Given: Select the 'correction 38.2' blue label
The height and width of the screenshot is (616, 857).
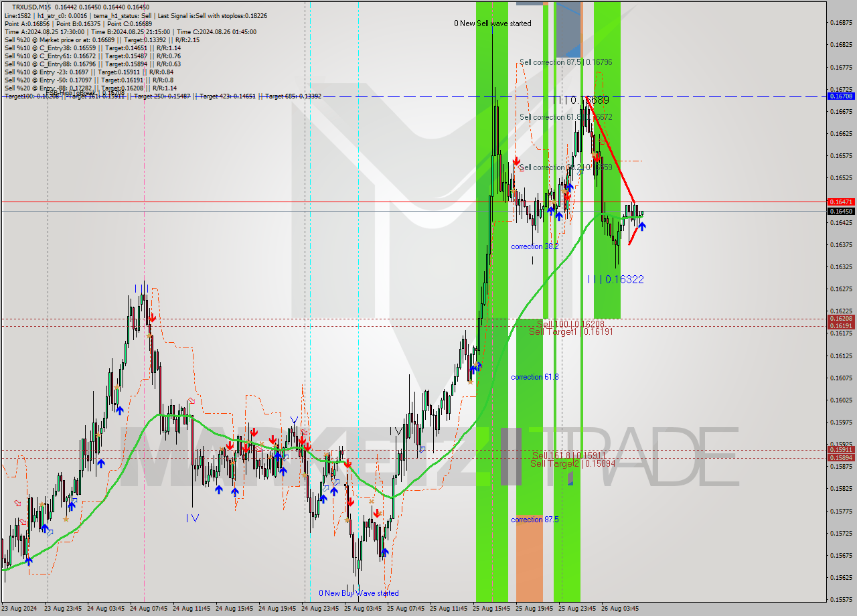Looking at the screenshot, I should click(x=534, y=246).
